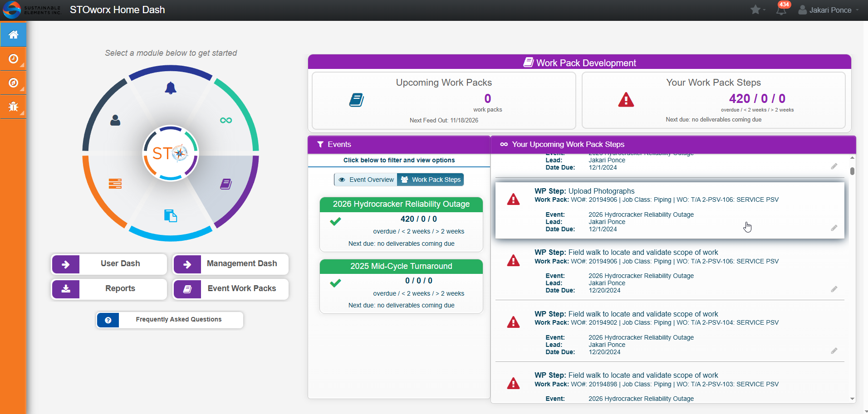The image size is (868, 414).
Task: Select the blue documents module on wheel
Action: pos(171,216)
